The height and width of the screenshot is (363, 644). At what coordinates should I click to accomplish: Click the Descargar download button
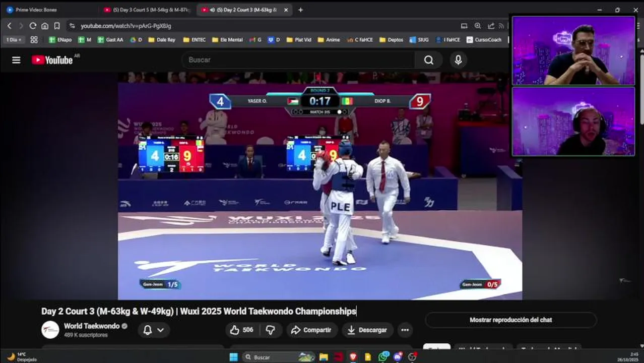click(367, 330)
